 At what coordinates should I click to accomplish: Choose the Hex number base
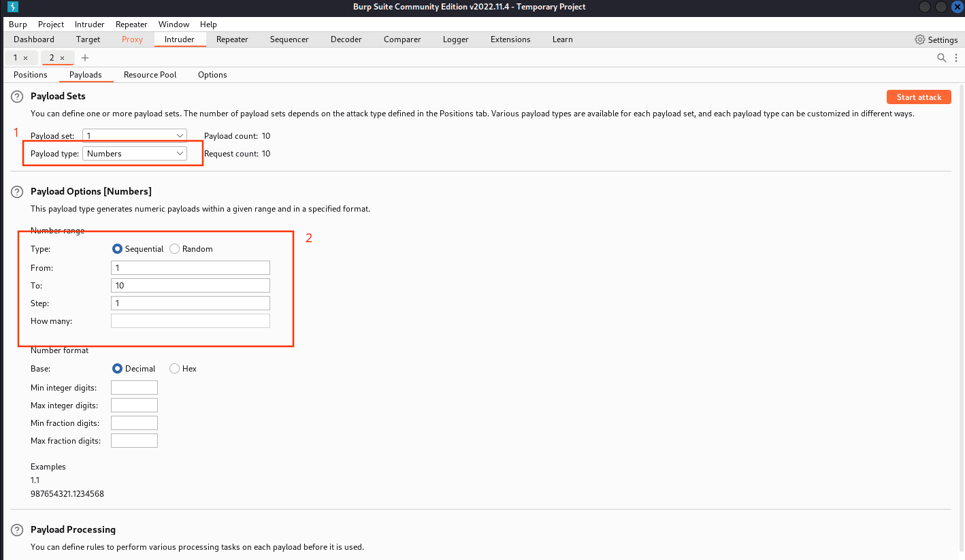[175, 369]
